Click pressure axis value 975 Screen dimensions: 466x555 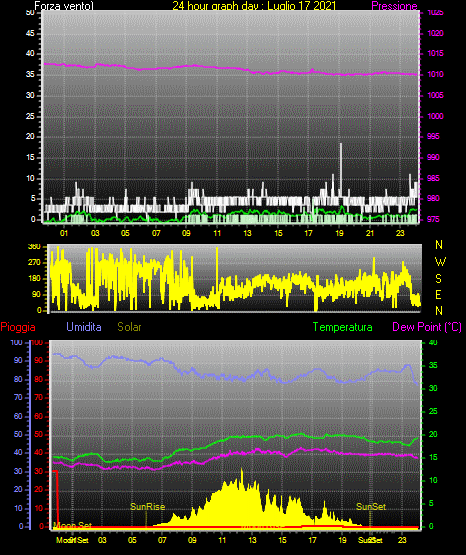433,219
